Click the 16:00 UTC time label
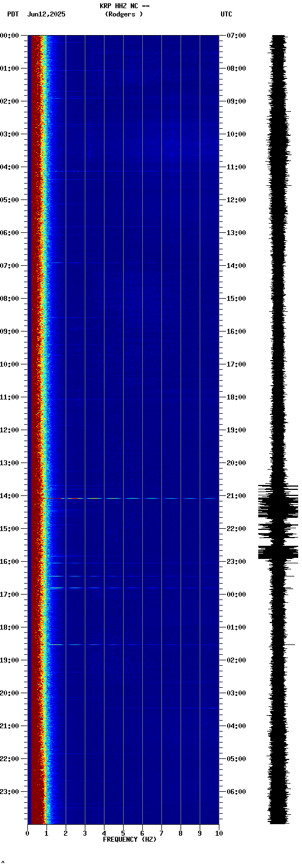 [x=236, y=332]
